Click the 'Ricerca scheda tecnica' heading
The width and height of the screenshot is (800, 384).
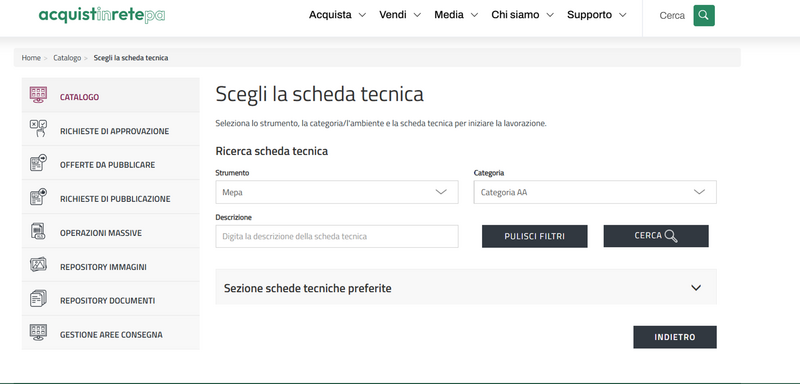[271, 151]
